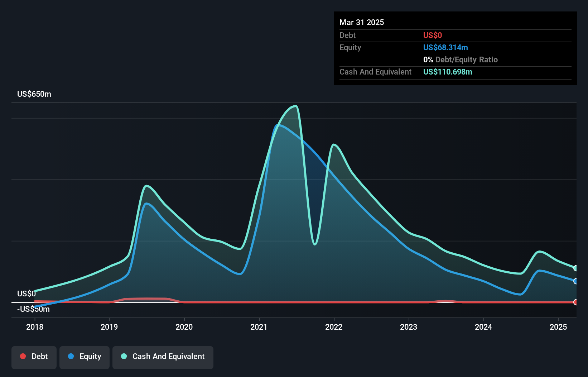The image size is (588, 377).
Task: Click the Mar 31 2025 tooltip date
Action: pyautogui.click(x=362, y=23)
